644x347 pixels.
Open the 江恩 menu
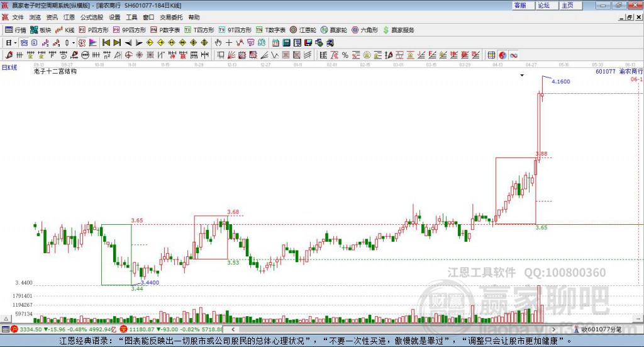pyautogui.click(x=69, y=17)
